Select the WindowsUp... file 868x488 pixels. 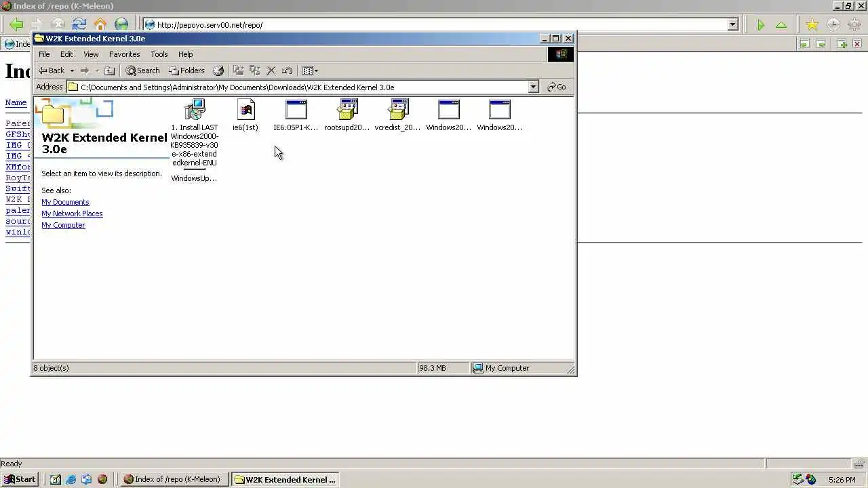click(194, 176)
